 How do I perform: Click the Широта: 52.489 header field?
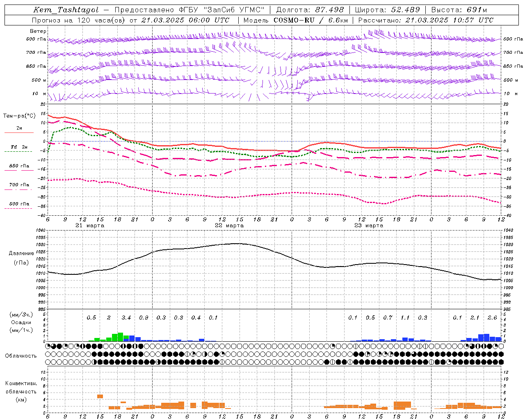(387, 10)
